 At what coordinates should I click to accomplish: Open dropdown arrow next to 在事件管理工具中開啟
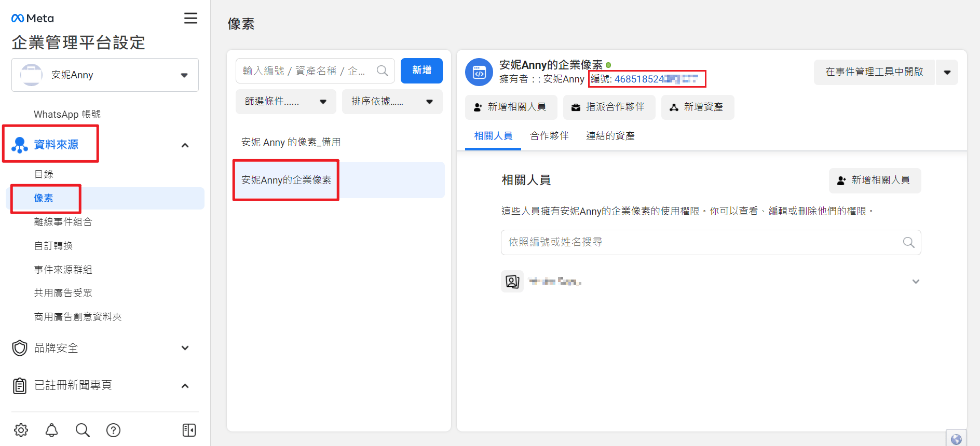[947, 72]
